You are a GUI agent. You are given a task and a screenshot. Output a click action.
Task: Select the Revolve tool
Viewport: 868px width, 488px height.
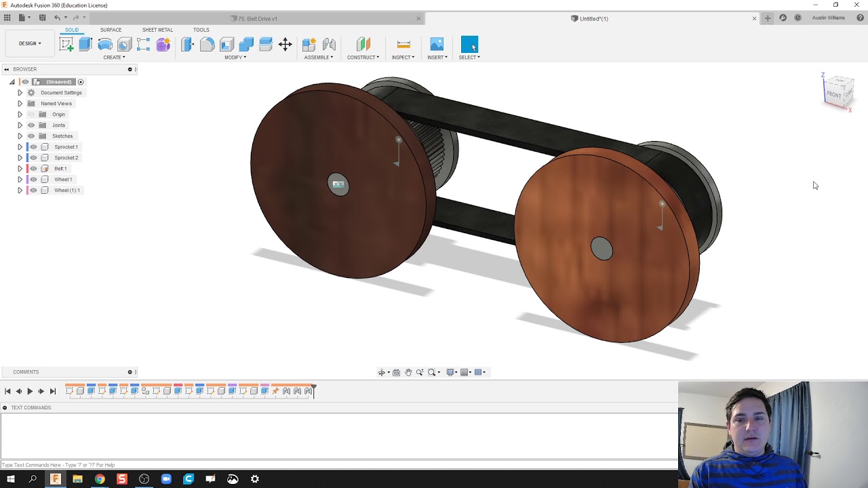[105, 45]
